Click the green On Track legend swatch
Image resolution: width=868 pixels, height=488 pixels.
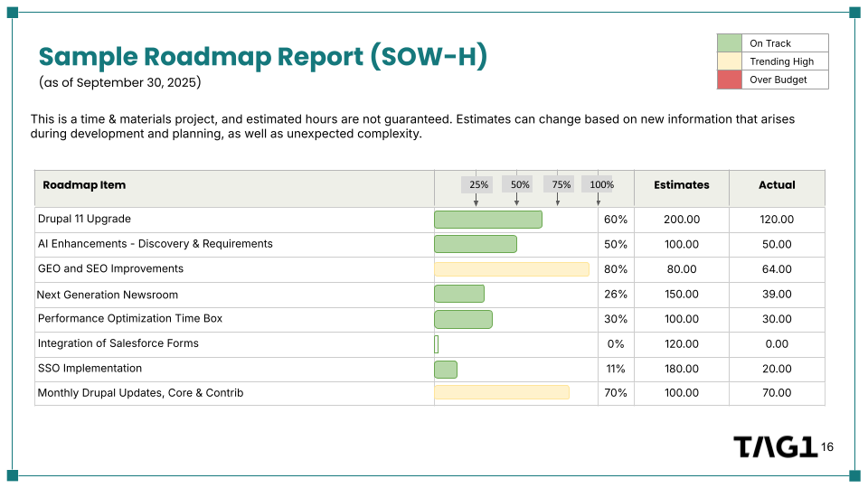click(x=729, y=43)
